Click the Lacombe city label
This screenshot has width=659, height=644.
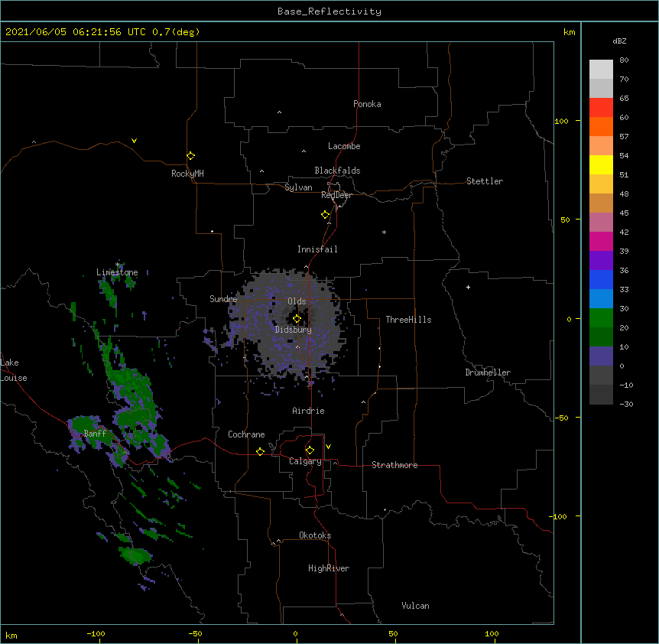(x=344, y=146)
